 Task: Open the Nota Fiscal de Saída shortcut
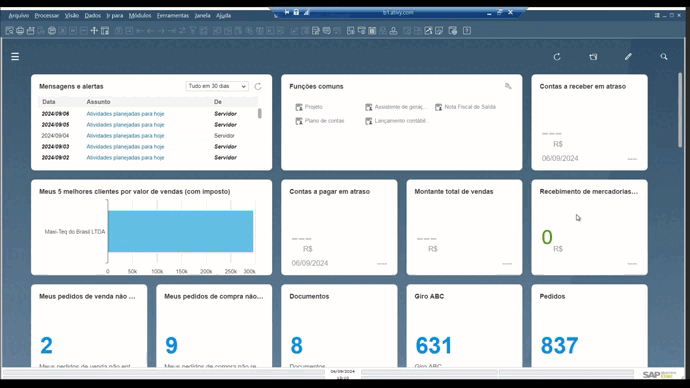[466, 107]
